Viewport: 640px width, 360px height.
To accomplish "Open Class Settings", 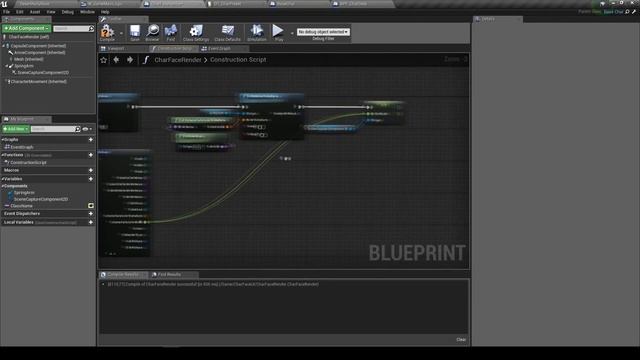I will coord(196,33).
